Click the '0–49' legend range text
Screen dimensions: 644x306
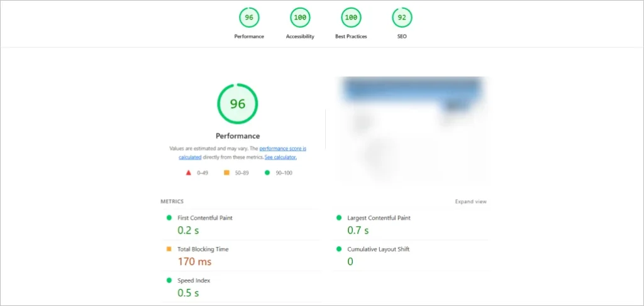[203, 173]
